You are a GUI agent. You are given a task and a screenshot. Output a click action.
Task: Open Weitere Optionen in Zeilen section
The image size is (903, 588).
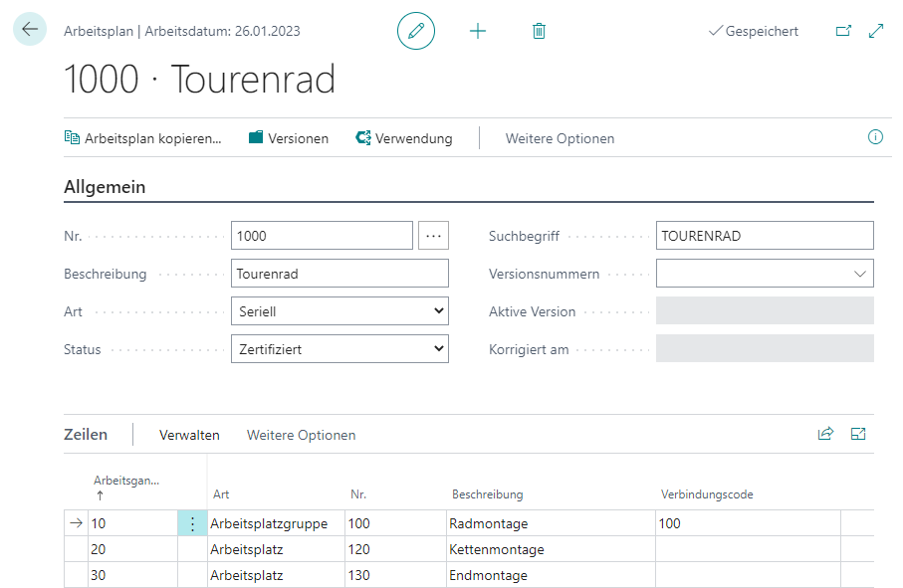tap(302, 435)
